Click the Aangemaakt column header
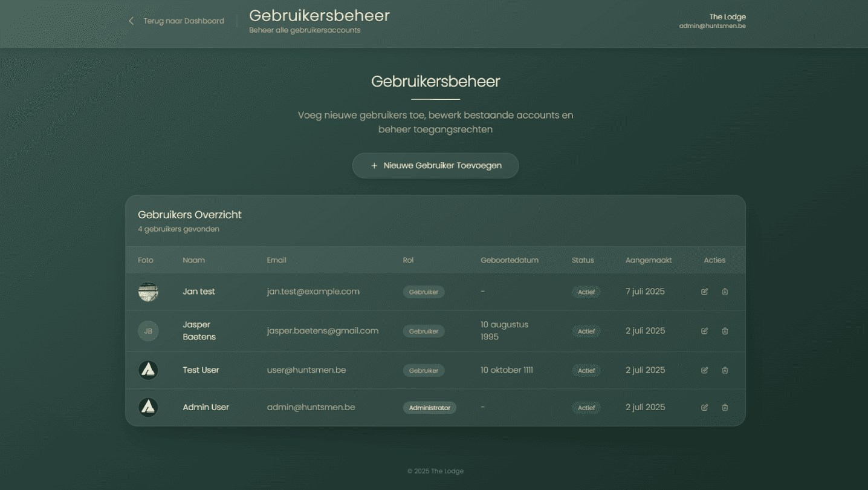The image size is (868, 490). coord(648,260)
